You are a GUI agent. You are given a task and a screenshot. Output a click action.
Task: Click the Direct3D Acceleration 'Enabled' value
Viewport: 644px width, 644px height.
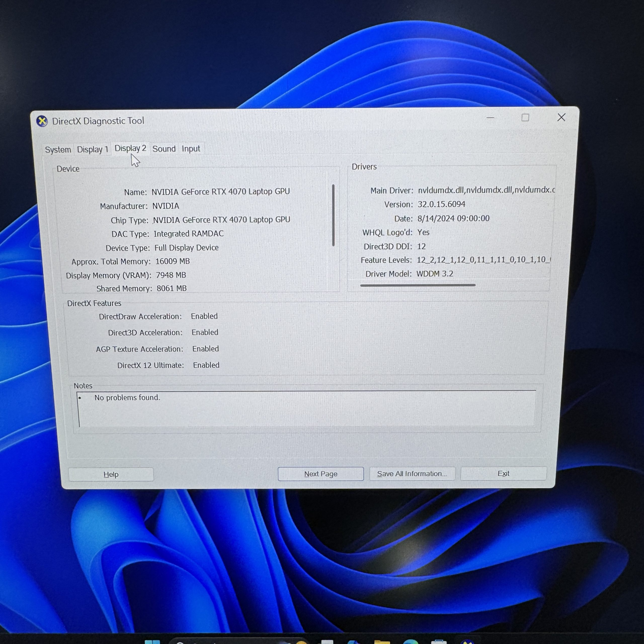click(x=205, y=332)
